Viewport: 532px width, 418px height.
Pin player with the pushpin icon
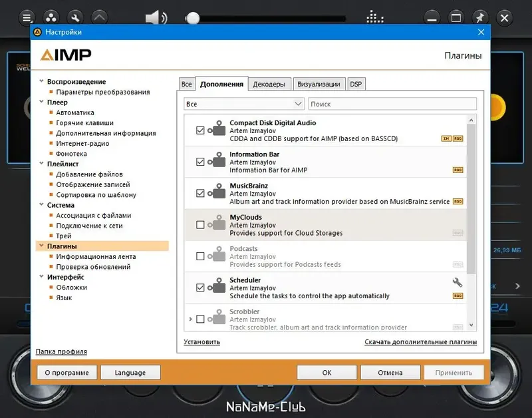click(479, 18)
